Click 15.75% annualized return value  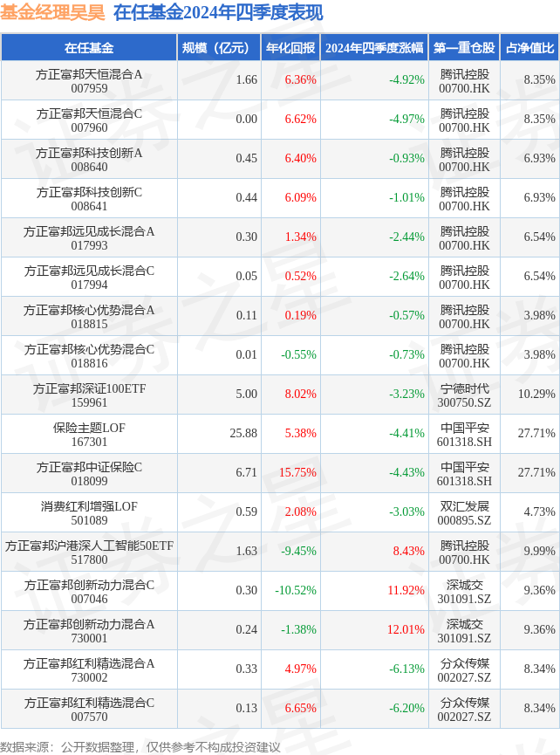pos(297,472)
